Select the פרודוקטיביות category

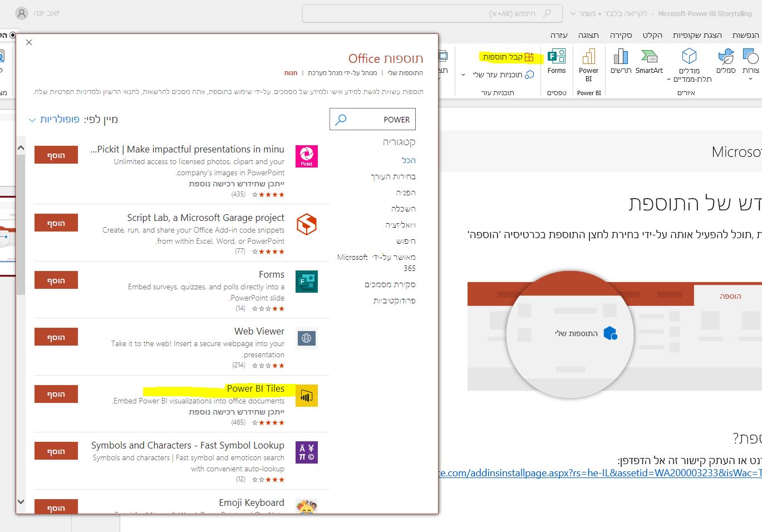pos(394,301)
